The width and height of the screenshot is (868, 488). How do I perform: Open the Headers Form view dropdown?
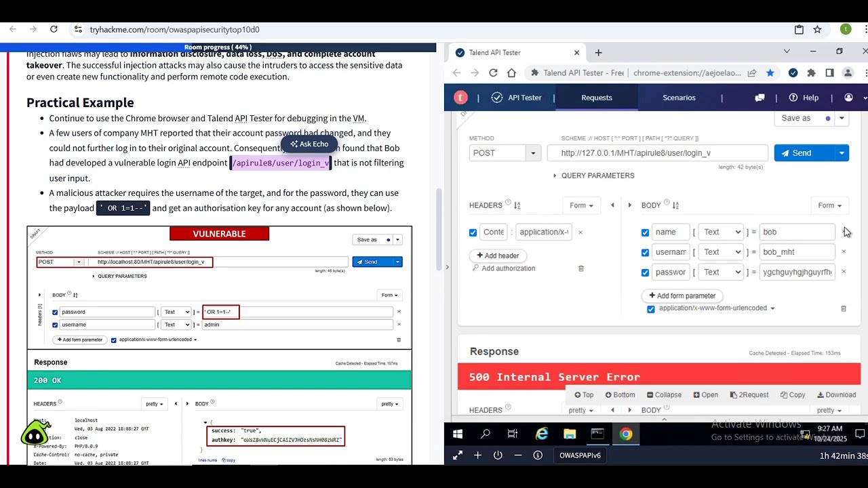pyautogui.click(x=581, y=205)
